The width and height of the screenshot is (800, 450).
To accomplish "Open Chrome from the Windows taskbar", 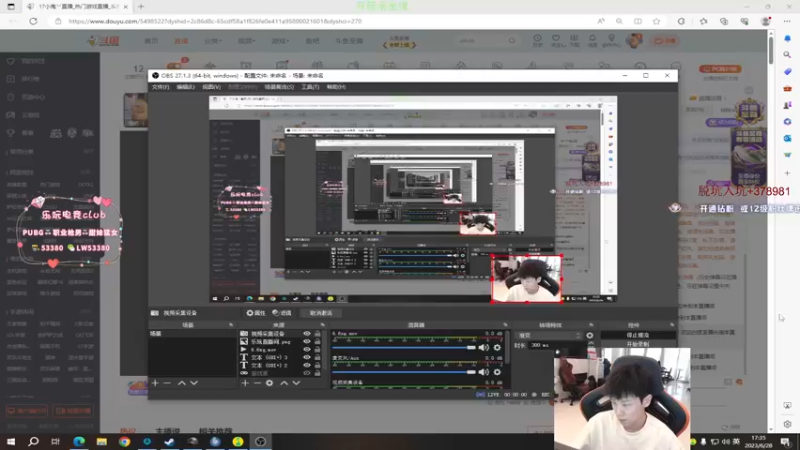I will tap(124, 442).
